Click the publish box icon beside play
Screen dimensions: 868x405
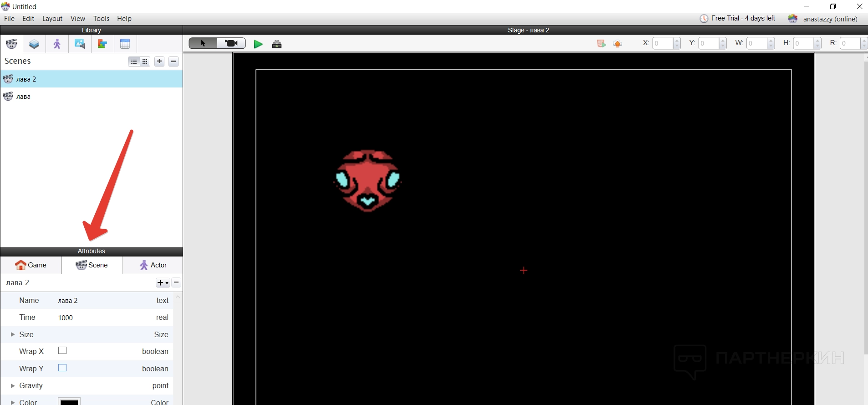277,44
